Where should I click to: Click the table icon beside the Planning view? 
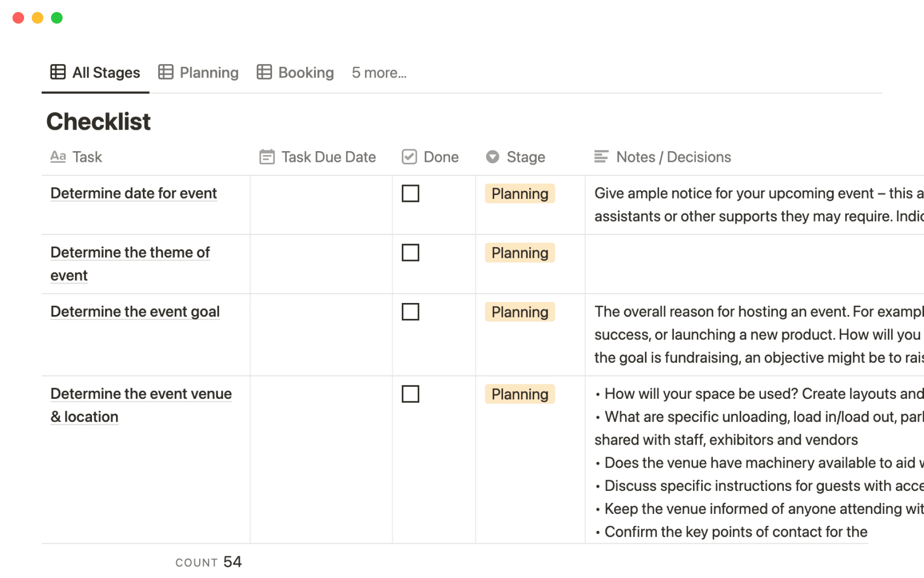click(x=166, y=71)
